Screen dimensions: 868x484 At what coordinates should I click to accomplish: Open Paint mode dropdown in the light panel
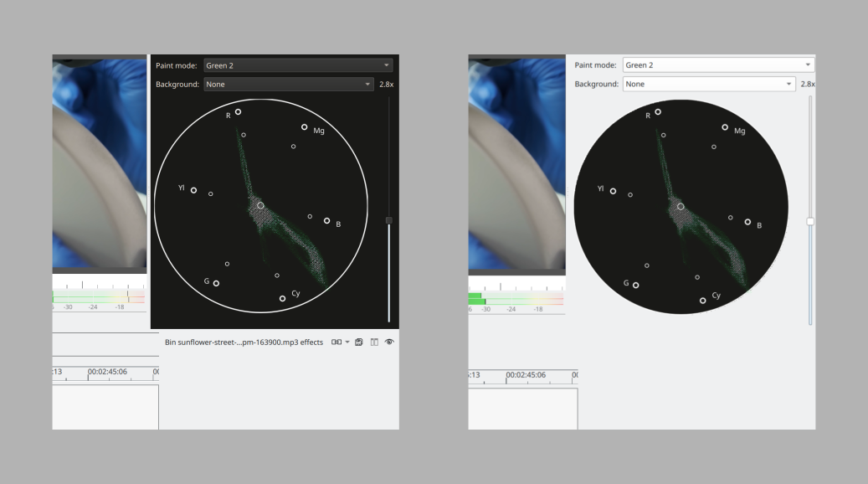click(717, 65)
